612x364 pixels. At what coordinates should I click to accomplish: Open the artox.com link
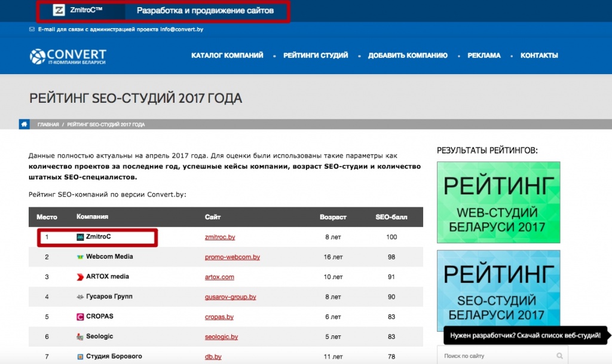click(x=219, y=277)
